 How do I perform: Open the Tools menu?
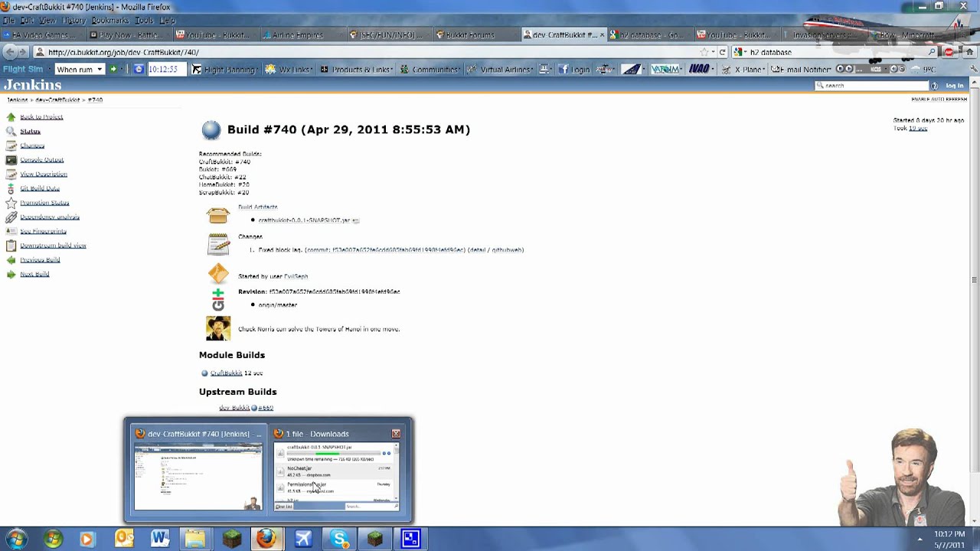click(144, 20)
